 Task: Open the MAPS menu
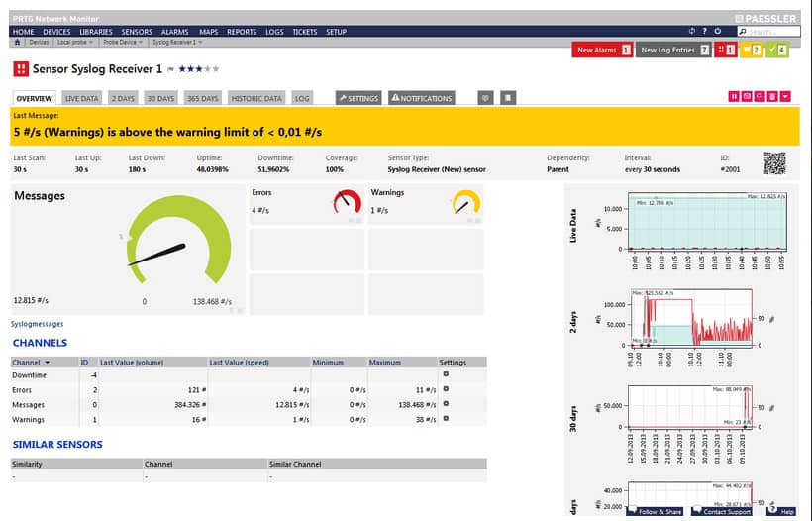208,32
